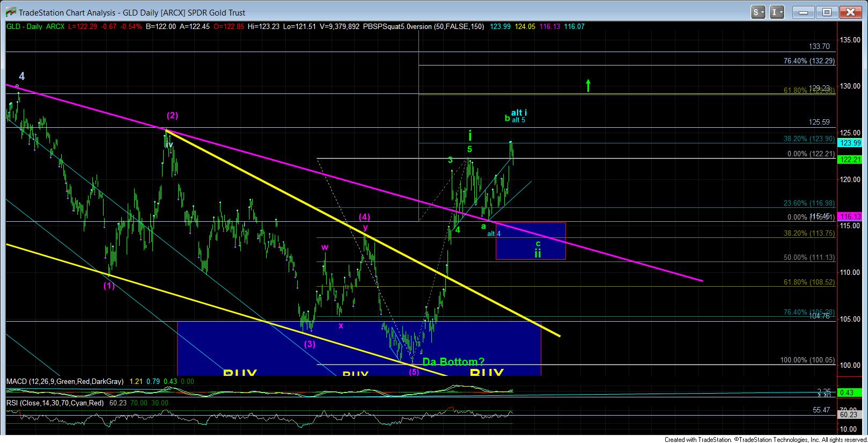Select the MACD (12,26,9) indicator label
This screenshot has height=443, width=868.
[x=65, y=381]
